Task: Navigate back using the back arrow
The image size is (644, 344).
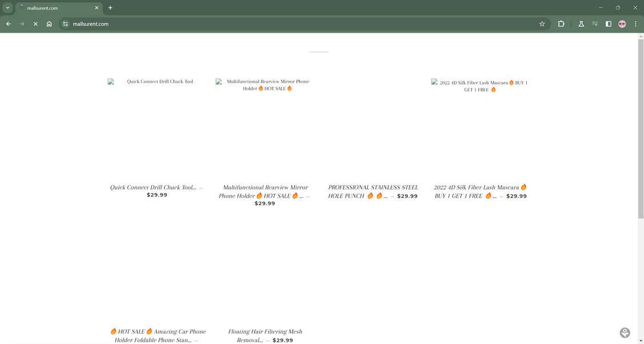Action: click(8, 24)
